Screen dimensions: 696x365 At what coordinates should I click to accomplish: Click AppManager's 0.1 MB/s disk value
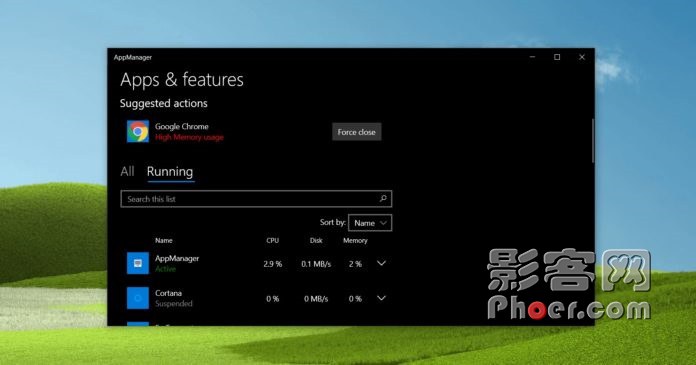316,264
